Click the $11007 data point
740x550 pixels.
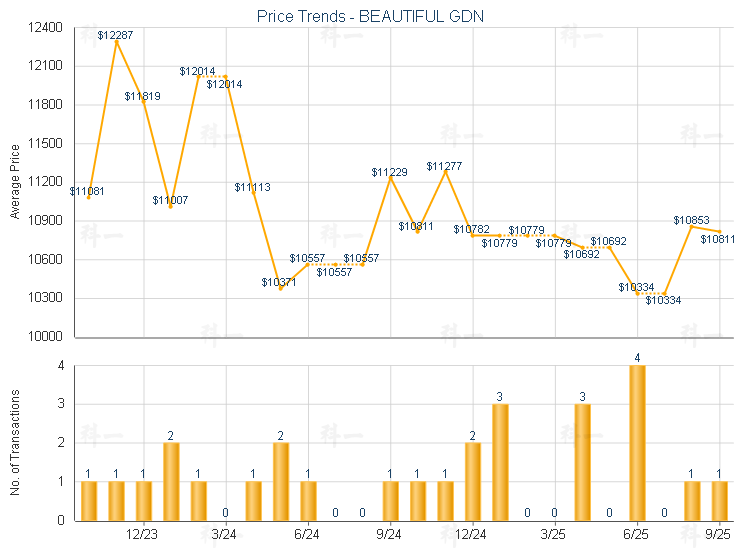[x=170, y=206]
